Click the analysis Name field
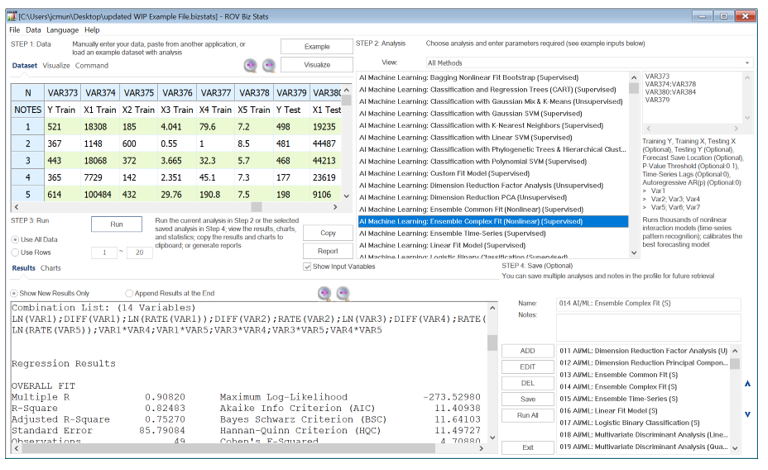 click(648, 304)
